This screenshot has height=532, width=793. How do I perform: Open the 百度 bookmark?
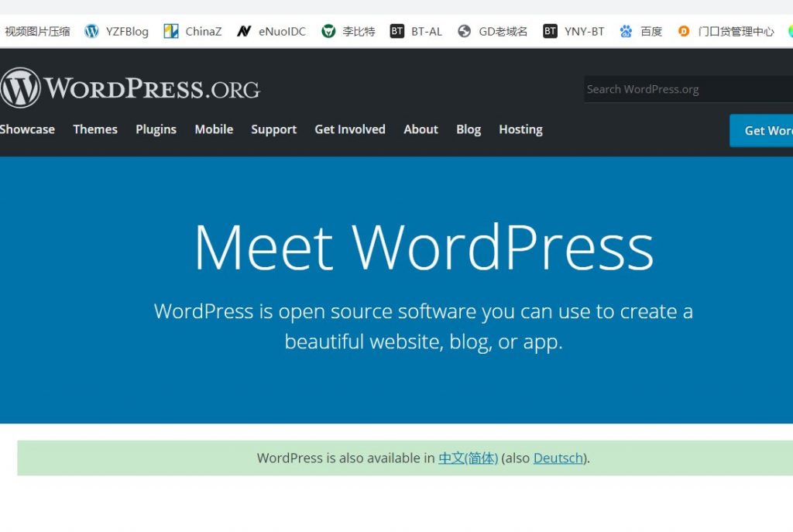pos(641,32)
